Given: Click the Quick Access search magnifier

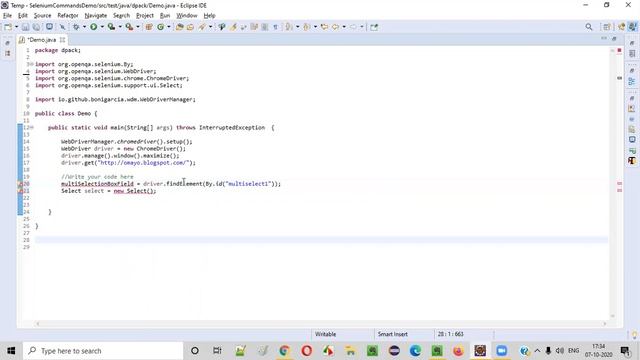Looking at the screenshot, I should click(589, 27).
